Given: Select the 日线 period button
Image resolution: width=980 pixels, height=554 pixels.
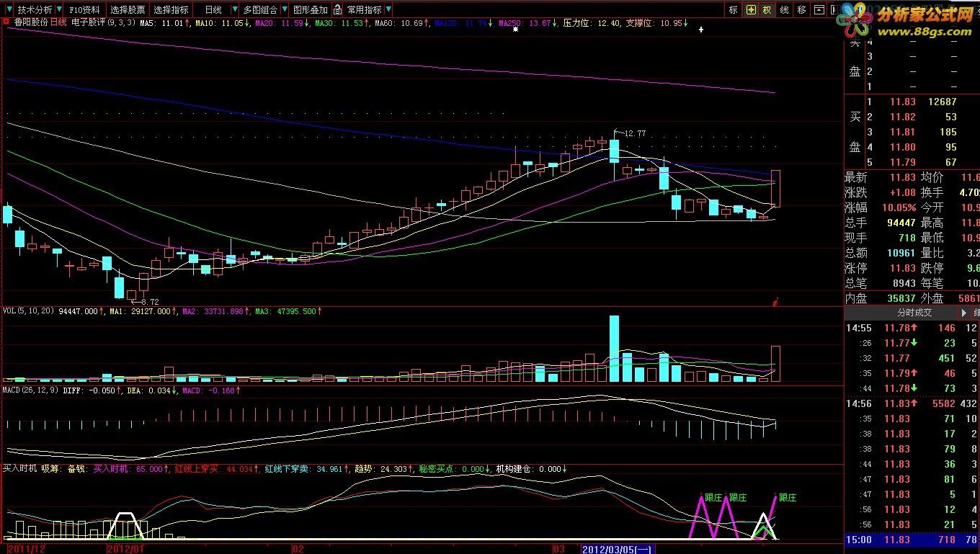Looking at the screenshot, I should pos(213,10).
